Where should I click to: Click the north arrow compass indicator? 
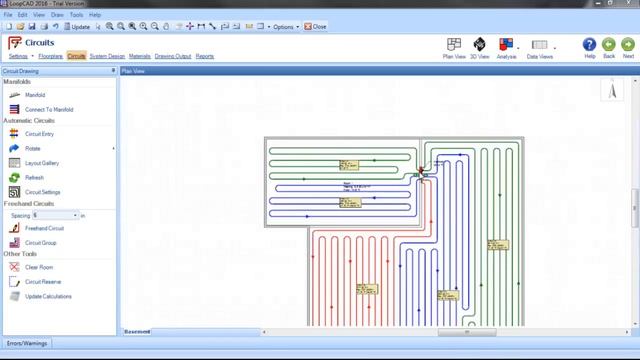612,90
